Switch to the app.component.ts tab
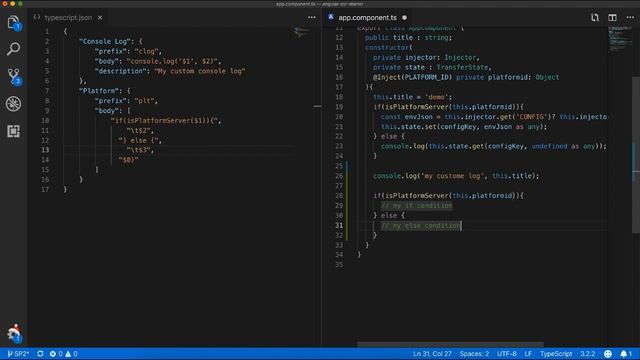The image size is (640, 360). [367, 18]
